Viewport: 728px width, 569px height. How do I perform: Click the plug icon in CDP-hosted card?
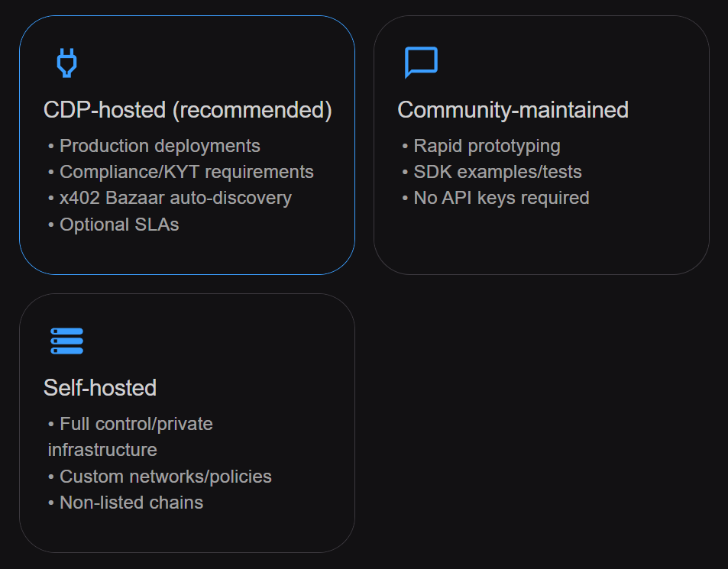(x=67, y=63)
